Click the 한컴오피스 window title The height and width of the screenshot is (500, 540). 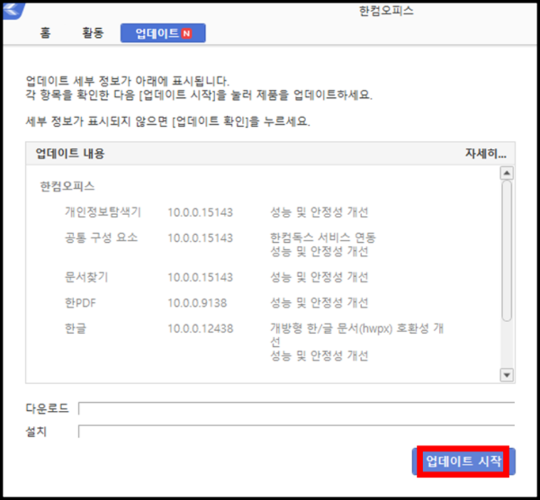point(386,11)
